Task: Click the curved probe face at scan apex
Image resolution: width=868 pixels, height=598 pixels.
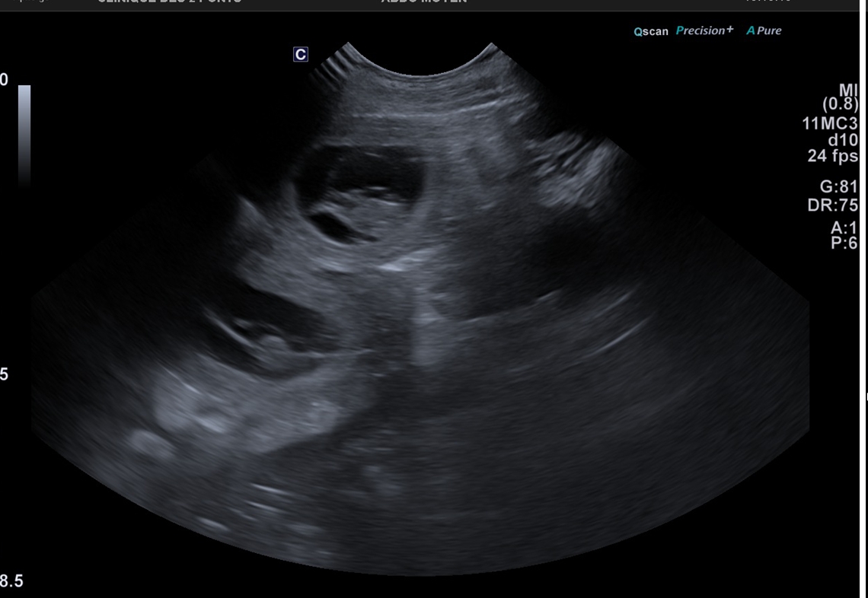Action: [417, 65]
